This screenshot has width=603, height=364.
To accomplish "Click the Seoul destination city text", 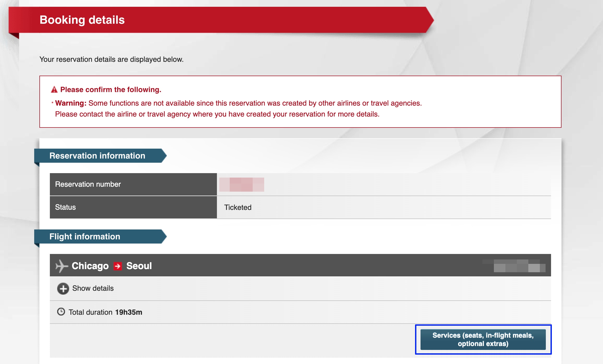I will tap(139, 266).
